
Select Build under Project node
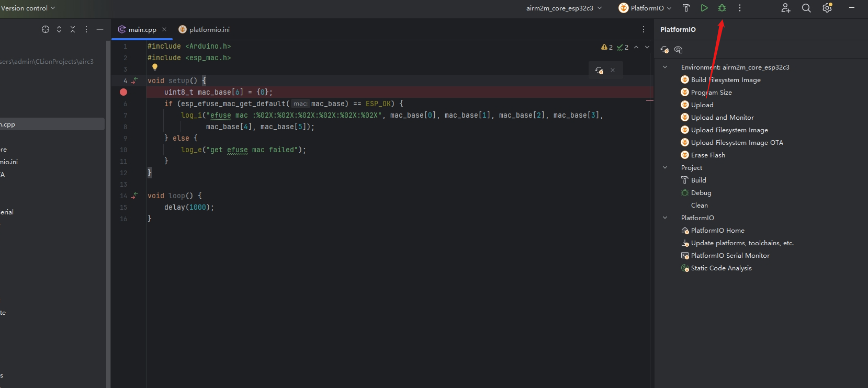coord(693,180)
